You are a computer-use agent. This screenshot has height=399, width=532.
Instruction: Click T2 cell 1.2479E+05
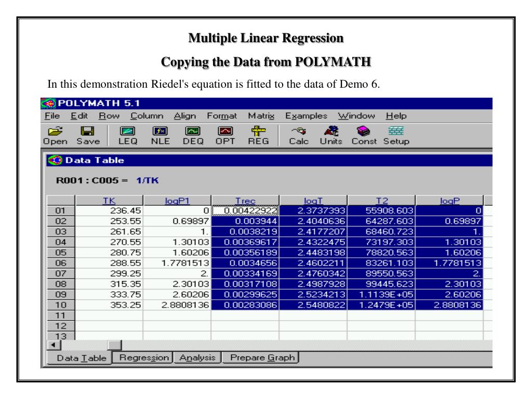click(381, 304)
